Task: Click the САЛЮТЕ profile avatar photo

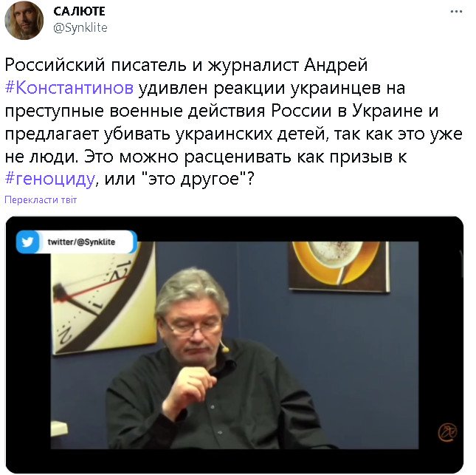Action: (24, 21)
